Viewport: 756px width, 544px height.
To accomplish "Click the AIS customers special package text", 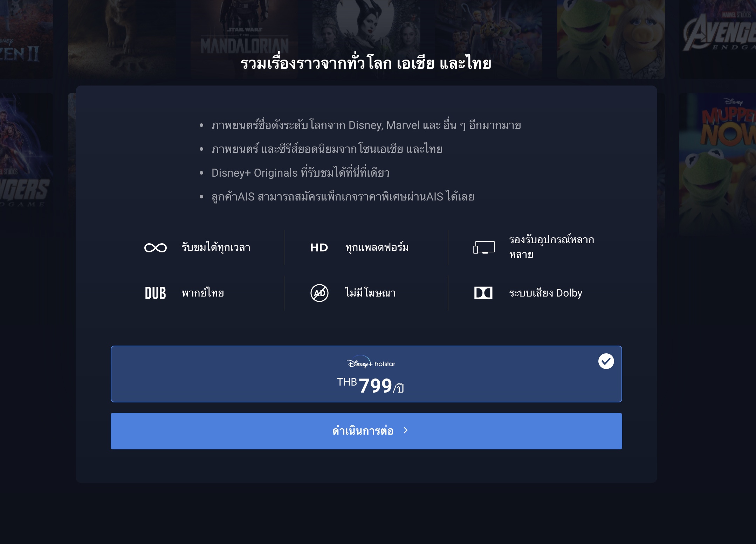I will click(343, 197).
